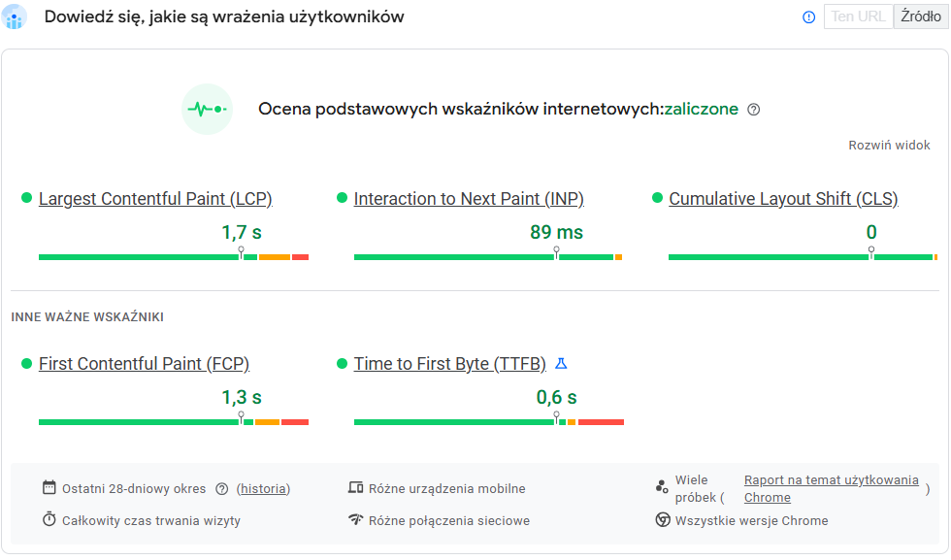Open the Largest Contentful Paint metric link
This screenshot has height=560, width=951.
155,198
